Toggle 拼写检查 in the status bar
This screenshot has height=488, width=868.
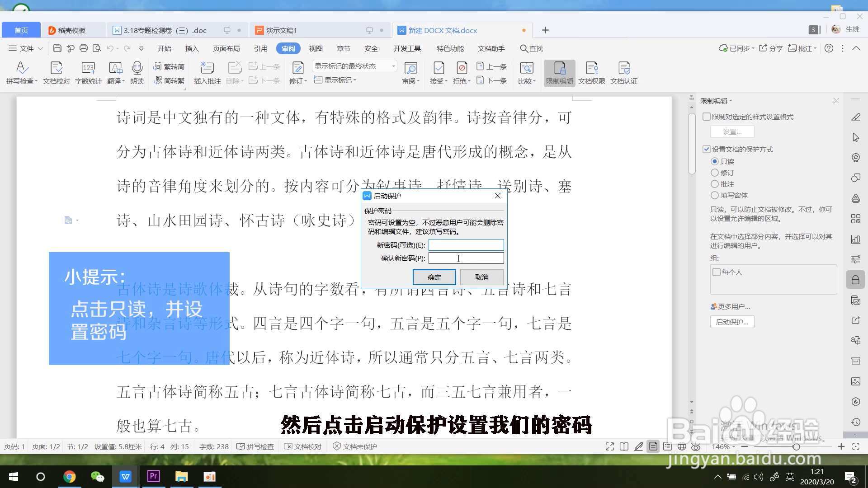tap(255, 446)
